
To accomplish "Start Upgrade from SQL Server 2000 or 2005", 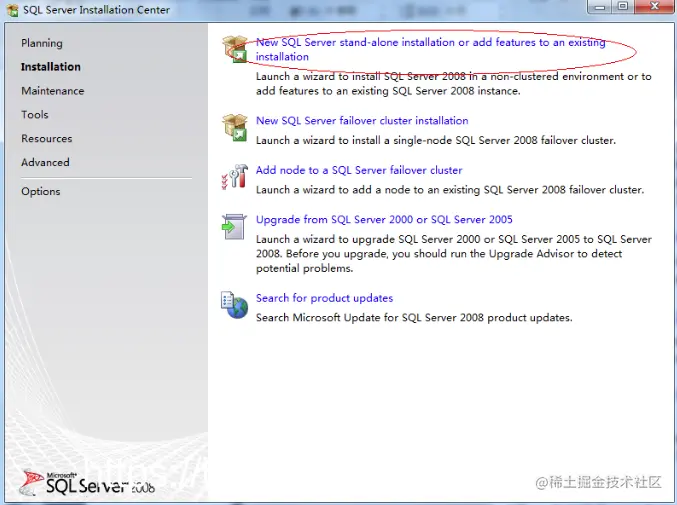I will 384,219.
